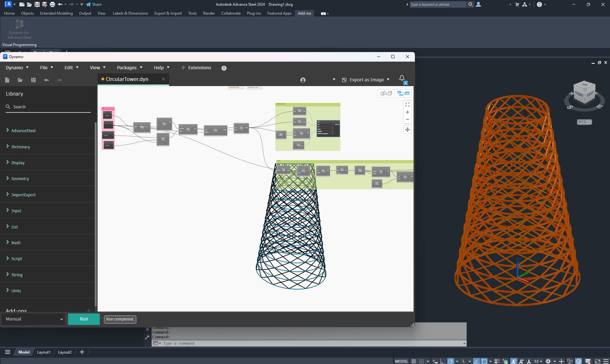Click the MODEL button in status bar

[401, 361]
